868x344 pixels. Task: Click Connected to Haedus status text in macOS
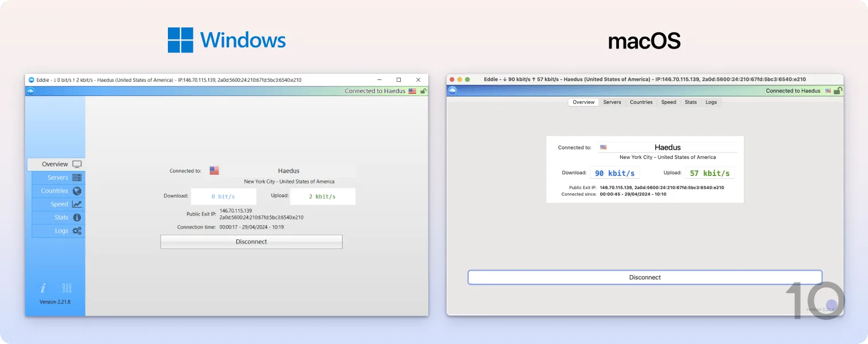click(793, 91)
